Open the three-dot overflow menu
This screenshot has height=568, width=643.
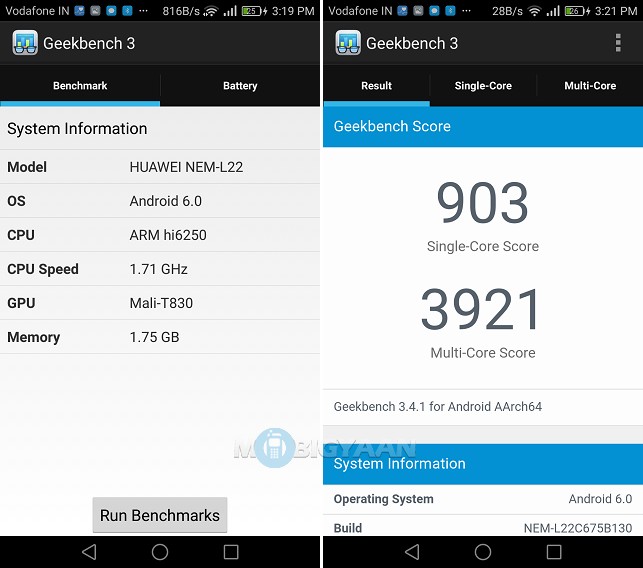point(618,43)
